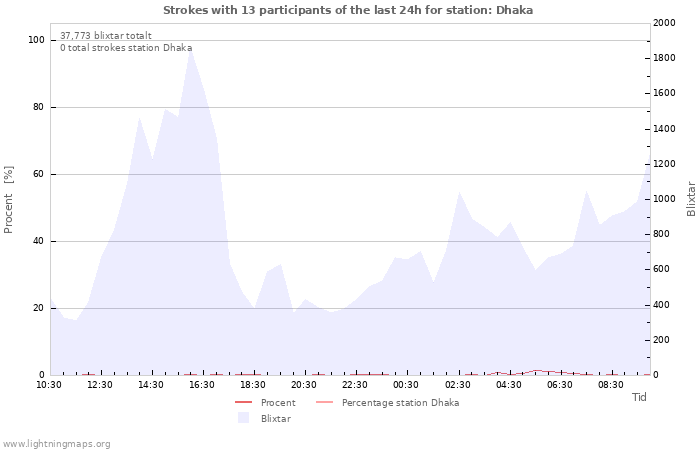Click the lavender Blixtar legend square
This screenshot has height=450, width=700.
click(x=243, y=418)
